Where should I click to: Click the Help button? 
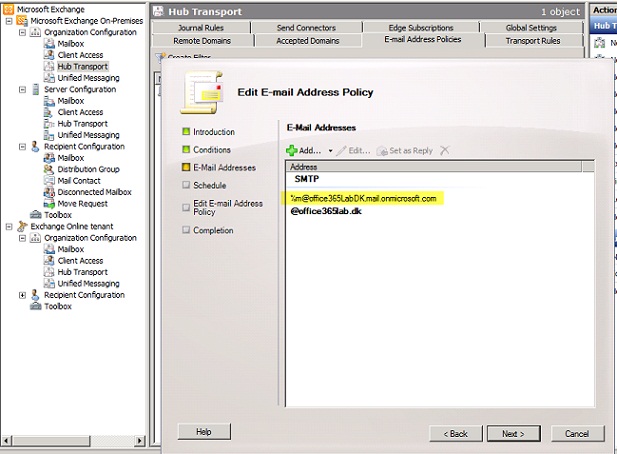click(x=204, y=432)
